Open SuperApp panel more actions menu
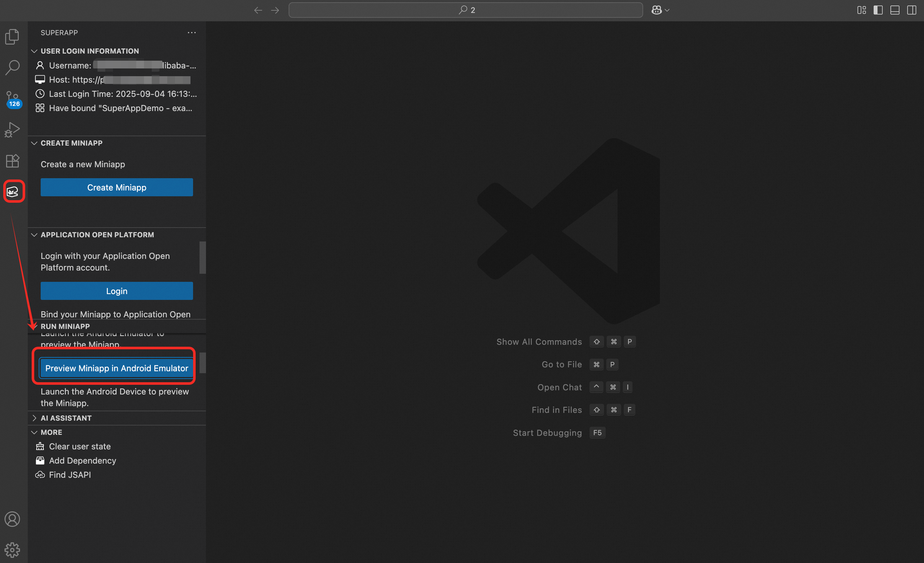The height and width of the screenshot is (563, 924). point(192,33)
